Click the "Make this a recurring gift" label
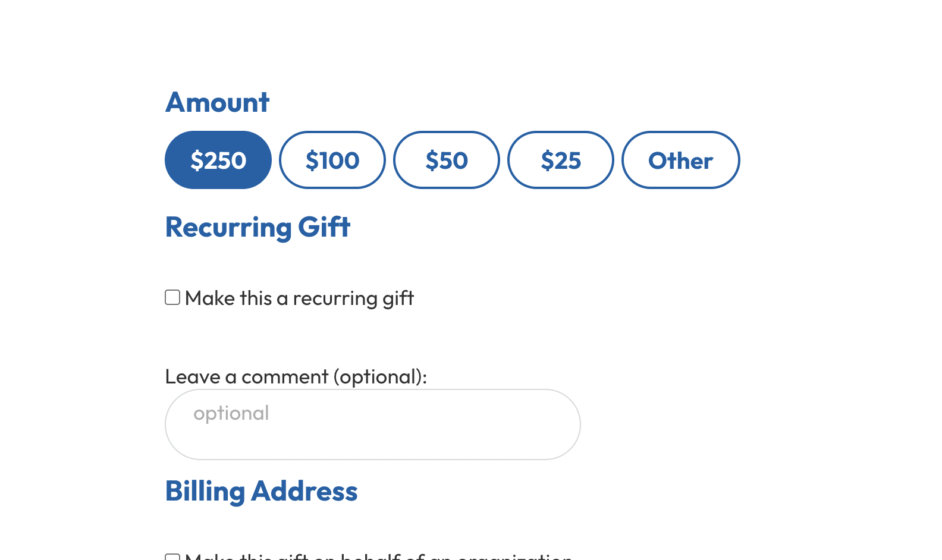 [x=299, y=298]
